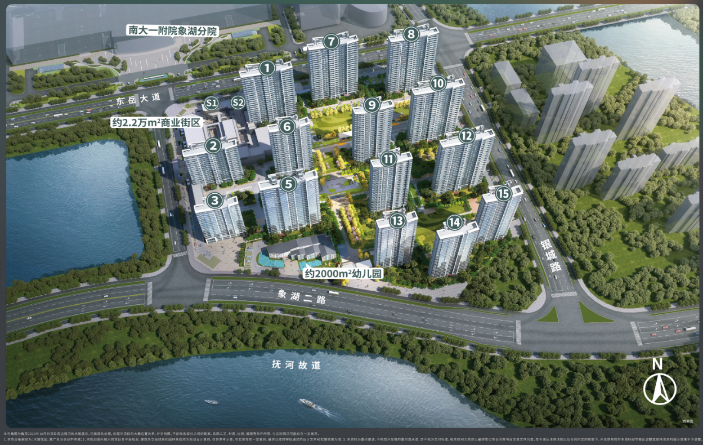Click building number 1 marker
The image size is (704, 445).
coord(267,68)
